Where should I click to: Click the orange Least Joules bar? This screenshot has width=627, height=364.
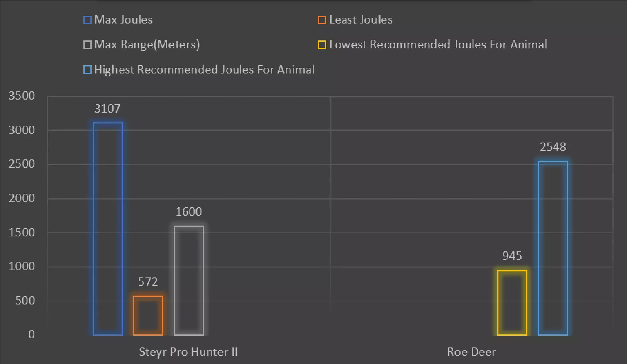pyautogui.click(x=148, y=315)
